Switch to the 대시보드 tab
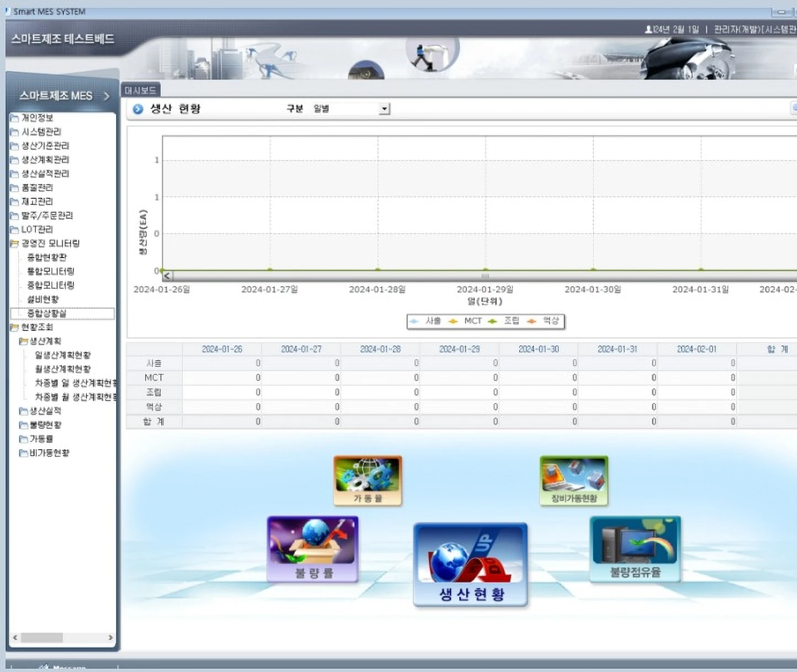797x672 pixels. pos(140,90)
